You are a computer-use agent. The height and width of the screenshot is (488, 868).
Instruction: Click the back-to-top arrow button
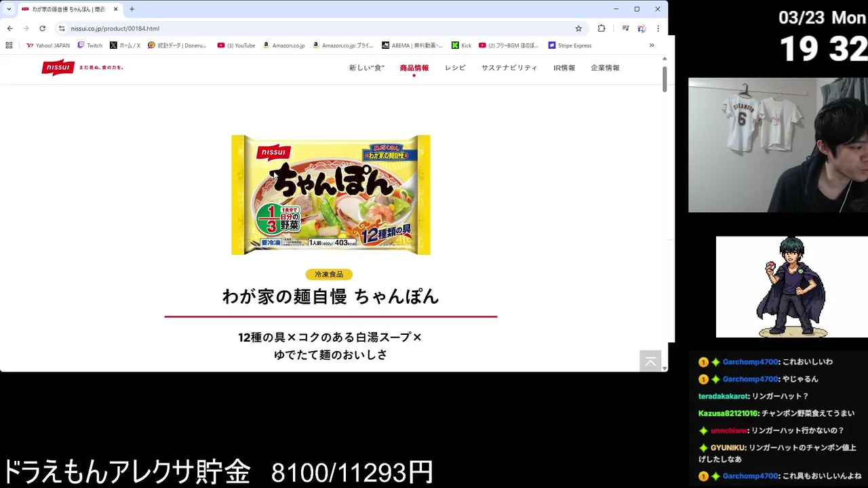(650, 361)
